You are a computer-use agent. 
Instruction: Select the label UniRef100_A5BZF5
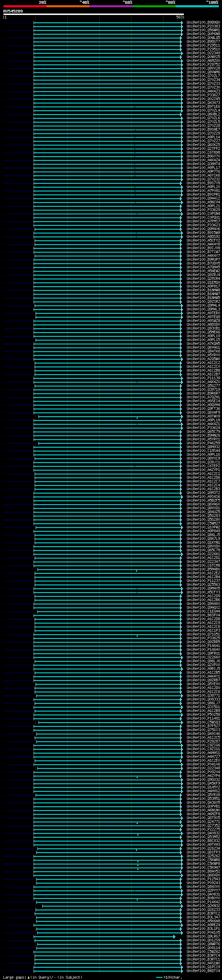pyautogui.click(x=203, y=500)
